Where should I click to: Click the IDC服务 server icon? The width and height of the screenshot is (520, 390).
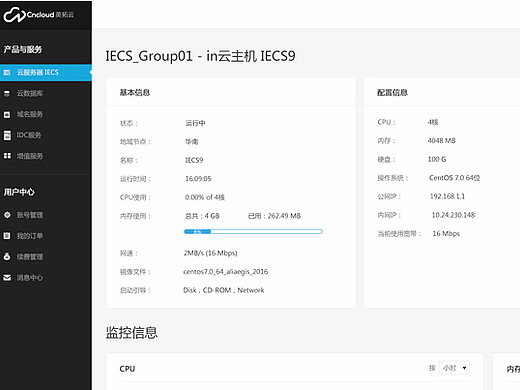tap(7, 135)
